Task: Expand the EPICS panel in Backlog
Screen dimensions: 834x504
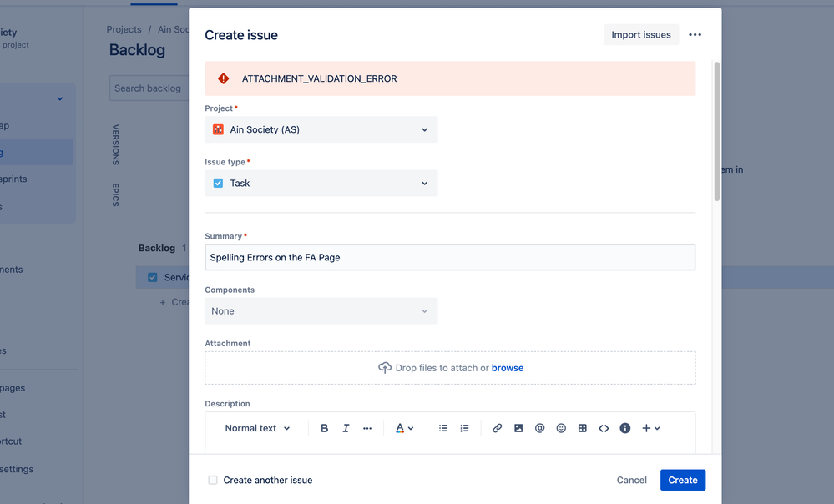Action: [115, 194]
